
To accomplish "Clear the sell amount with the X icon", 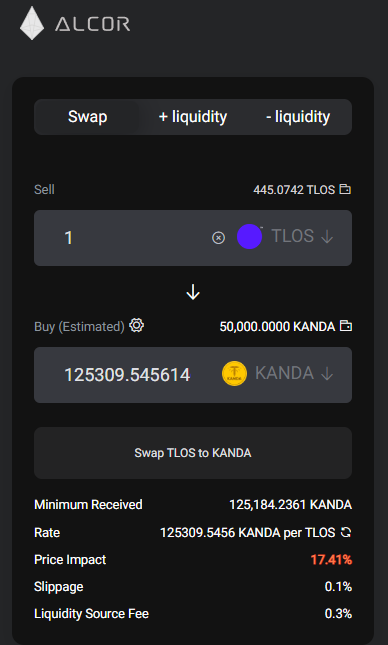I will coord(218,238).
